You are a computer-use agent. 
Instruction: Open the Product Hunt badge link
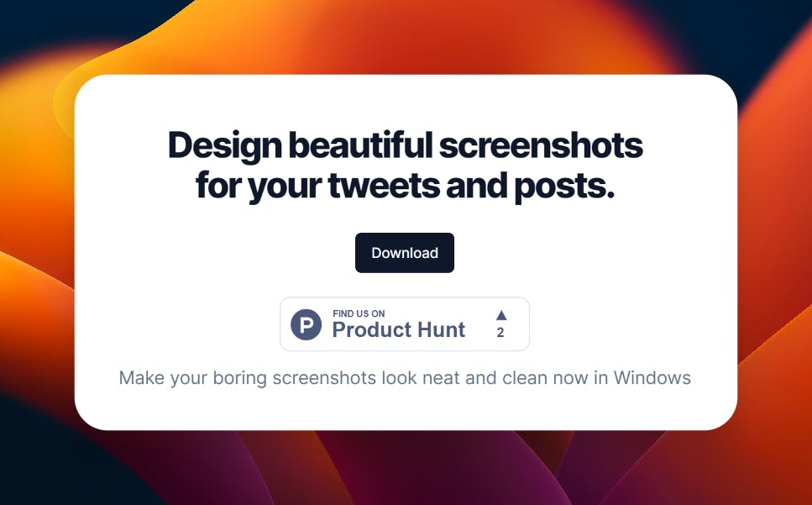point(405,324)
